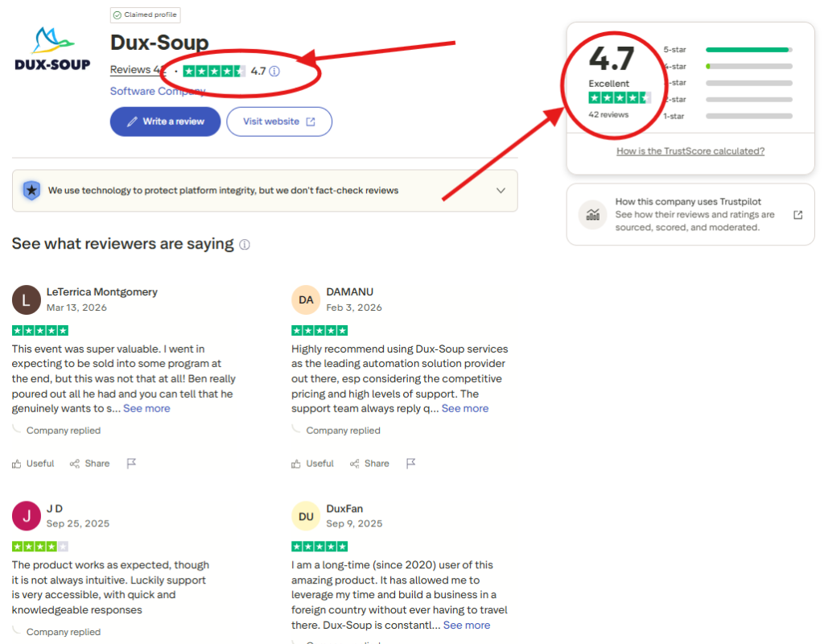Image resolution: width=824 pixels, height=644 pixels.
Task: Click the flag icon on LeTerrica's review
Action: click(x=131, y=463)
